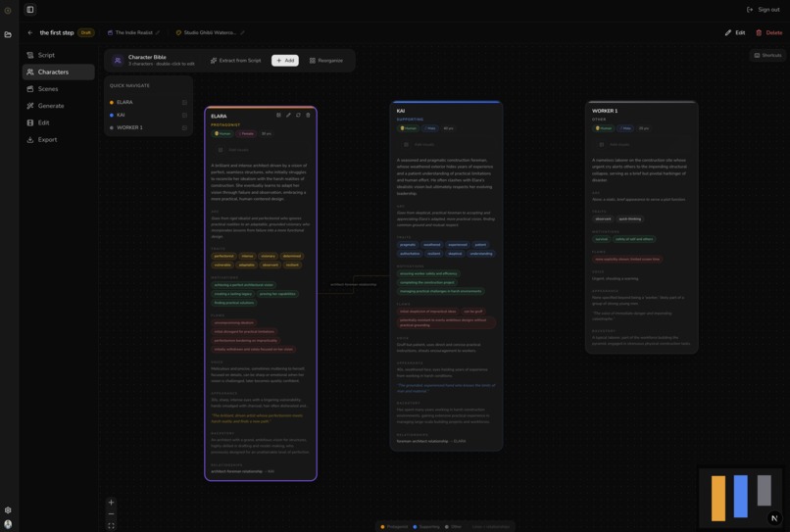This screenshot has width=790, height=532.
Task: Jump to ELARA in Quick Navigate
Action: (x=124, y=102)
